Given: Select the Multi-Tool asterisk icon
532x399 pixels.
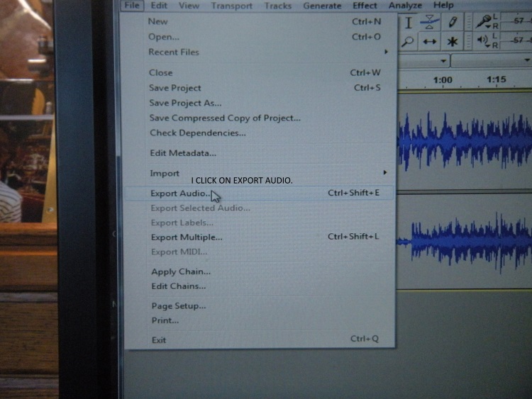Looking at the screenshot, I should coord(452,42).
